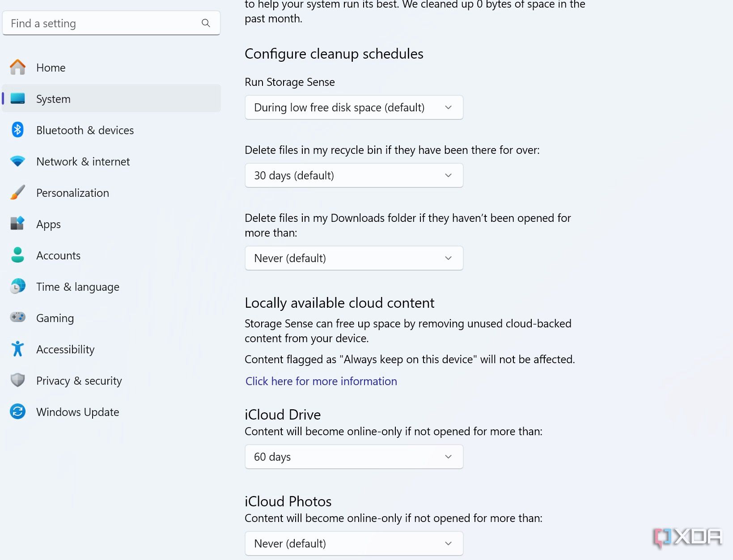The image size is (733, 560).
Task: Click the Gaming controller icon
Action: pyautogui.click(x=18, y=317)
